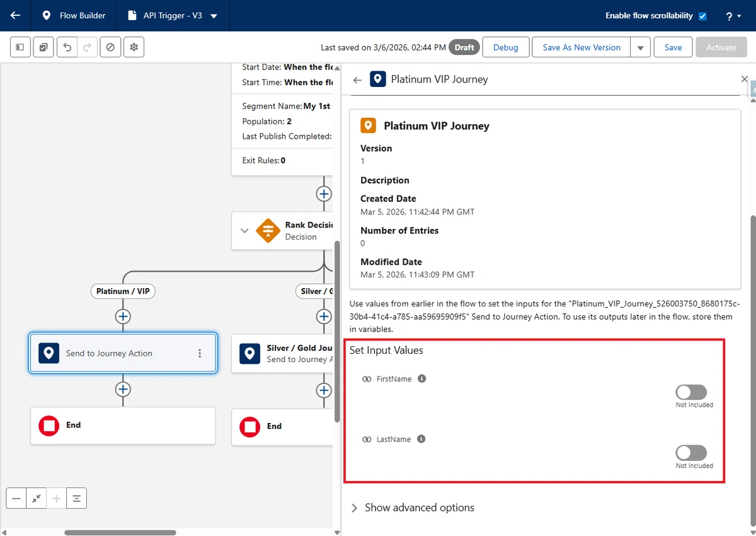The image size is (756, 536).
Task: Click the Created Date value text
Action: point(417,212)
